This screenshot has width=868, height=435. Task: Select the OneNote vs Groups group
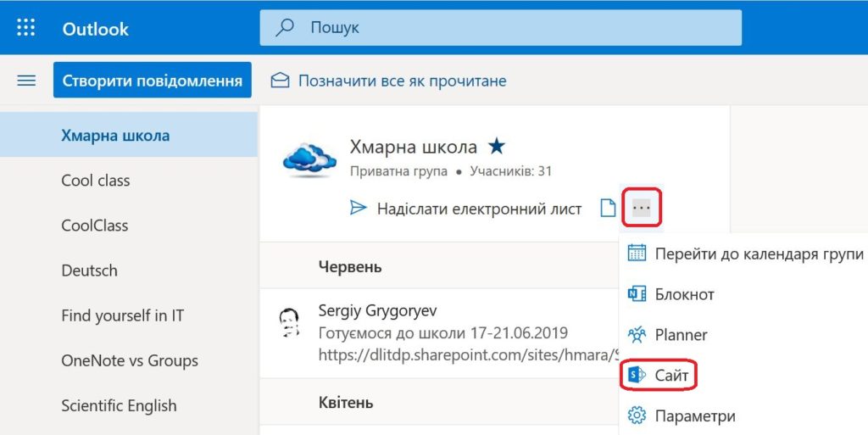click(129, 360)
